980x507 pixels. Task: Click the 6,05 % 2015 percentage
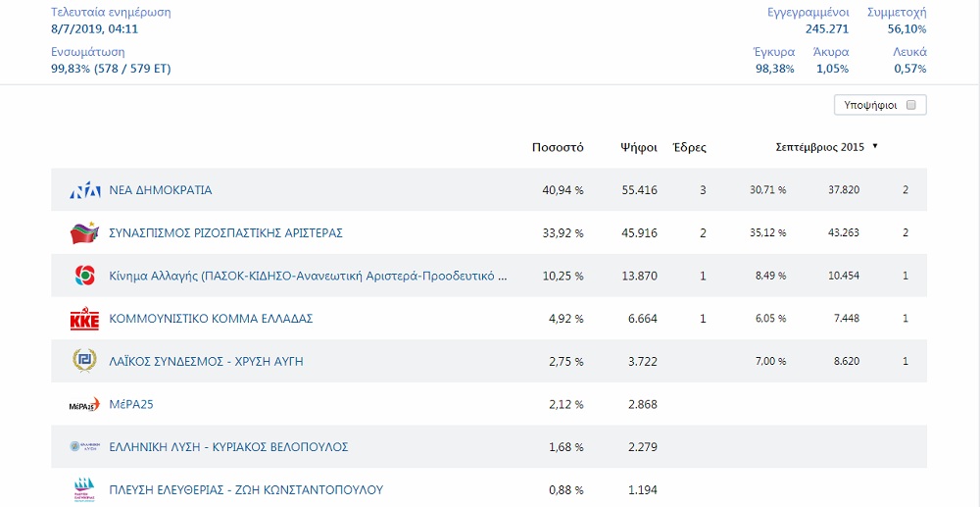tap(771, 319)
